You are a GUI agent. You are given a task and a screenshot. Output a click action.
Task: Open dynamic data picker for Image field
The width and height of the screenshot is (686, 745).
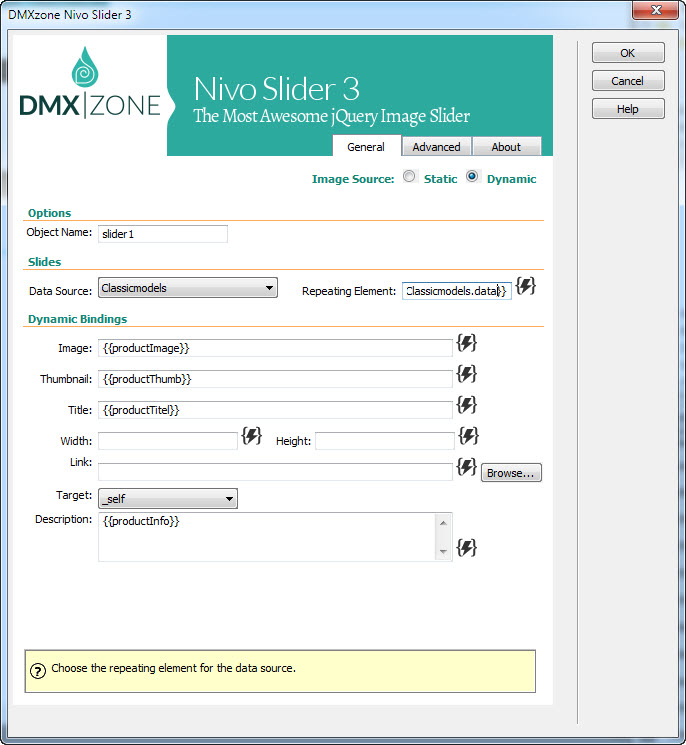click(467, 343)
